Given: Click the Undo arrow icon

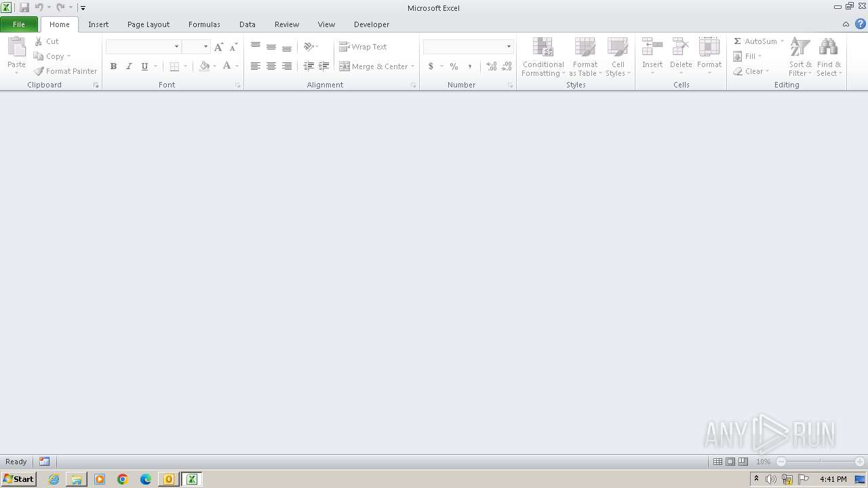Looking at the screenshot, I should click(x=39, y=7).
